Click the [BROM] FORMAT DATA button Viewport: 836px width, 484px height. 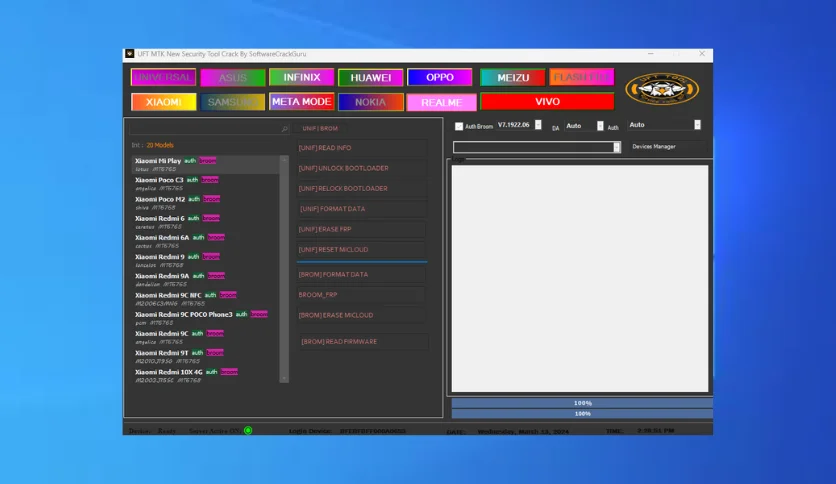(362, 275)
